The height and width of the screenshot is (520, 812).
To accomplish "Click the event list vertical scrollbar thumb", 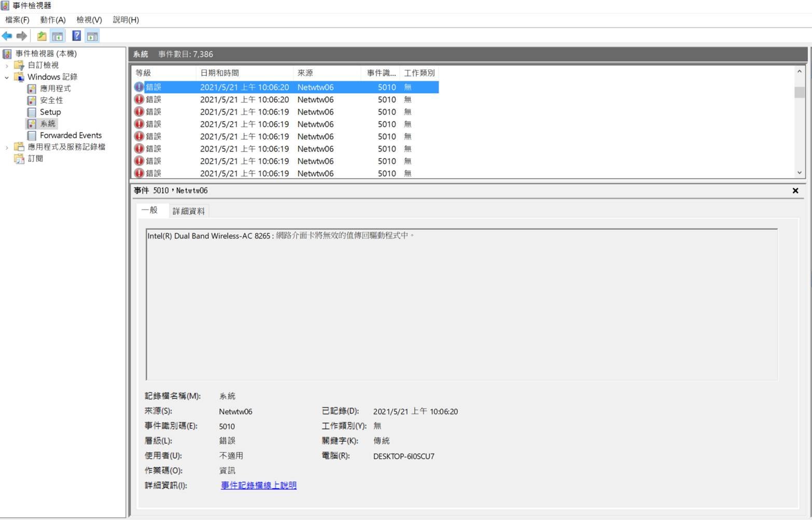I will coord(800,92).
